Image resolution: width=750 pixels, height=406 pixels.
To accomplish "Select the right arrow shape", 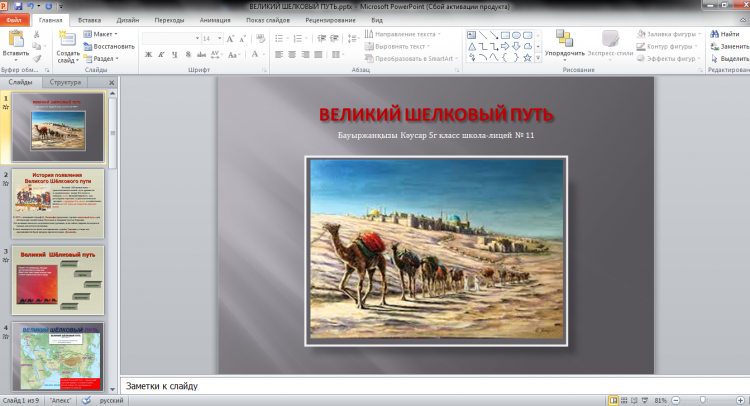I will pos(505,46).
